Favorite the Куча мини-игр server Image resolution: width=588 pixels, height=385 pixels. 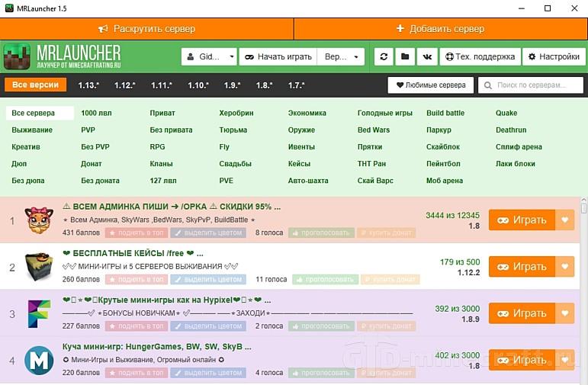click(565, 360)
